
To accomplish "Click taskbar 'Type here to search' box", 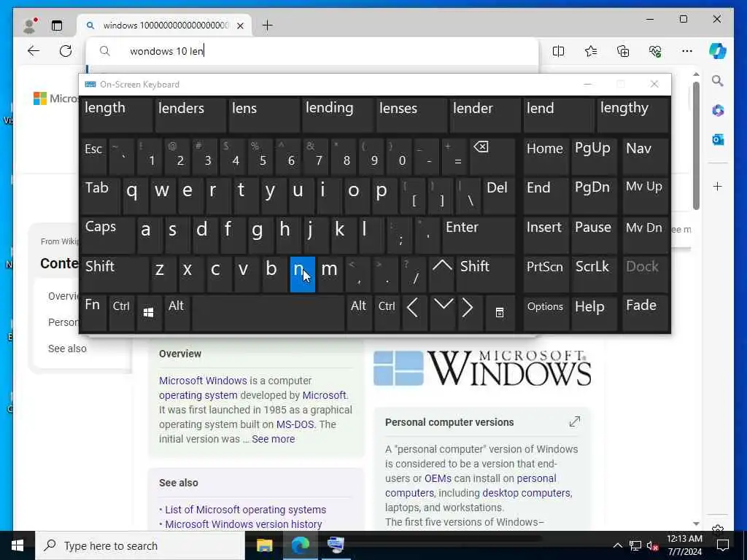I will 140,545.
